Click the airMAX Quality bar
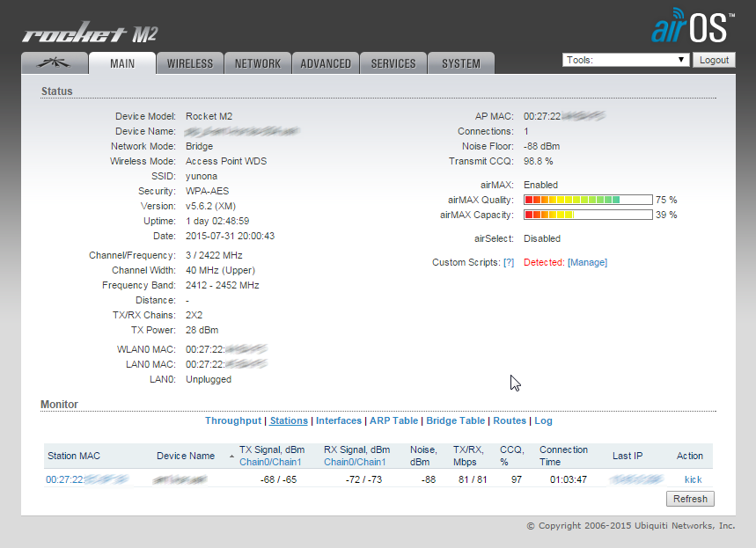 pos(588,200)
